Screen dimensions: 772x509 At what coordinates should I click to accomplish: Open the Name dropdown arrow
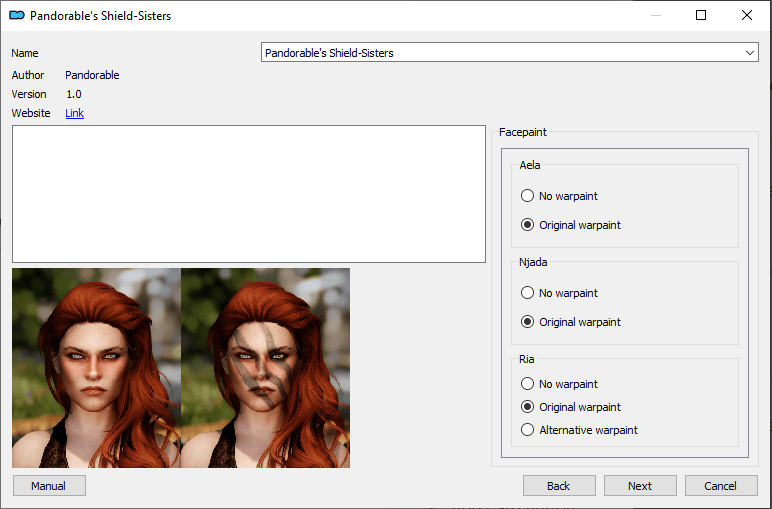pos(749,53)
